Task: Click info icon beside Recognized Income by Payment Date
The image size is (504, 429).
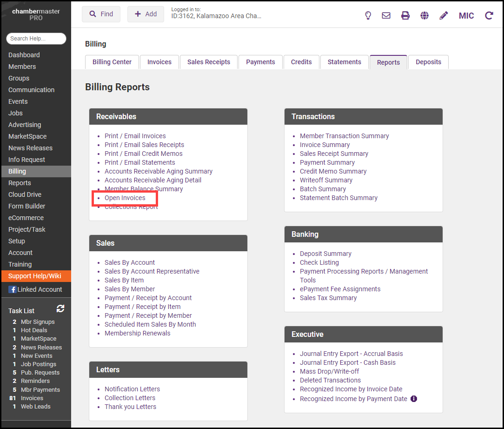Action: pyautogui.click(x=414, y=399)
